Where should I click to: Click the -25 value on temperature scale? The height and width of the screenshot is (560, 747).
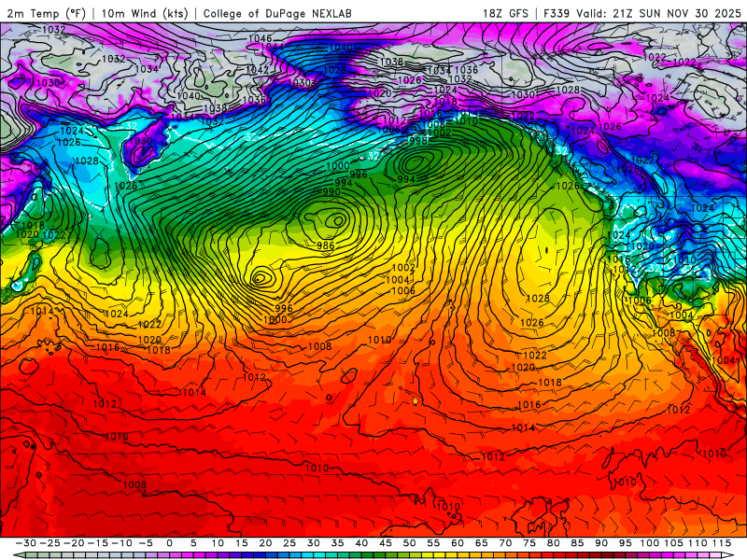[49, 543]
